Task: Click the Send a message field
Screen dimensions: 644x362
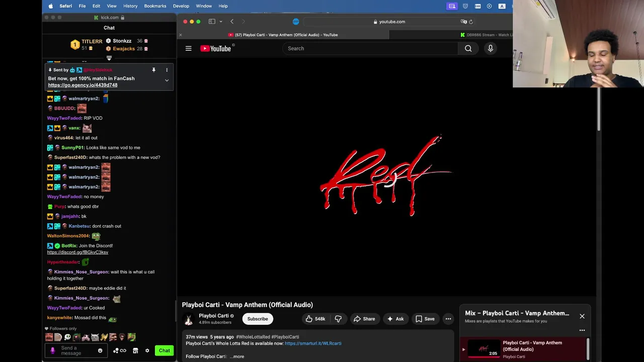Action: click(x=75, y=350)
